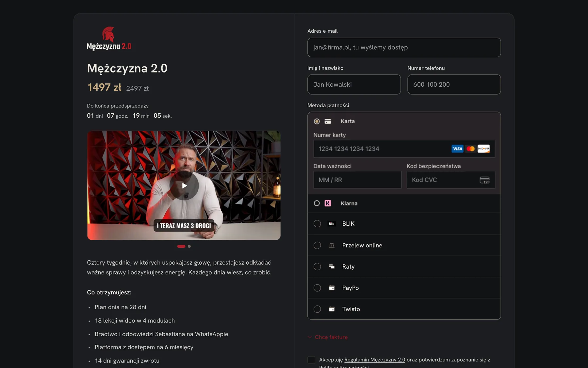Viewport: 588px width, 368px height.
Task: Focus the Adres e-mail input field
Action: (404, 47)
